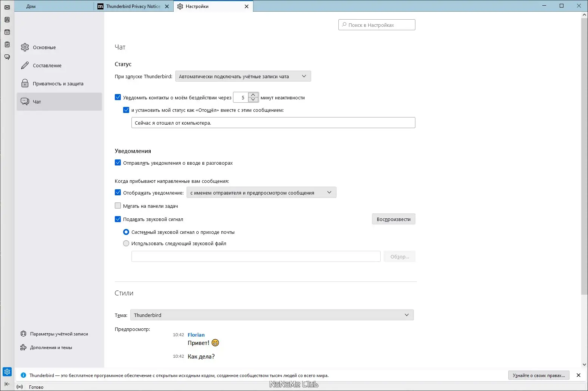
Task: Click the Воспроизвести button
Action: point(394,219)
